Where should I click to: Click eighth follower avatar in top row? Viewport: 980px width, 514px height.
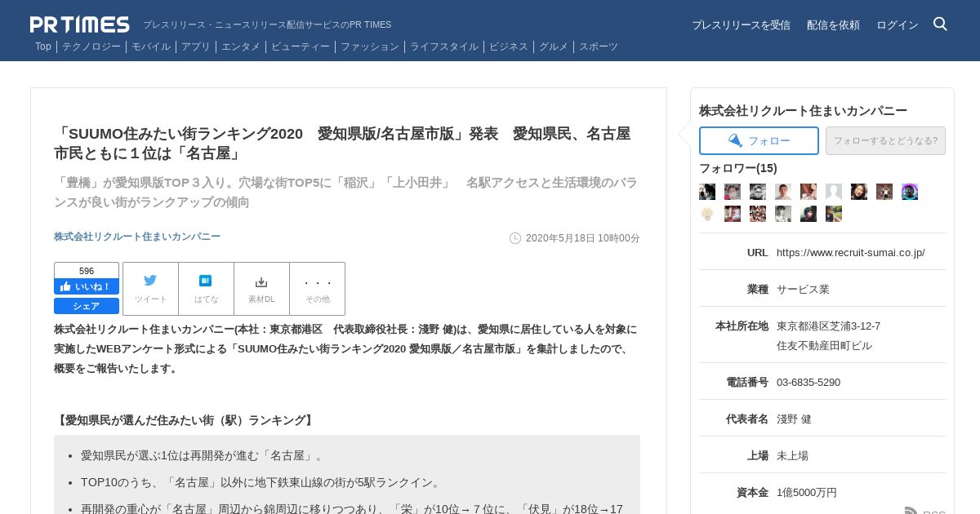click(884, 192)
